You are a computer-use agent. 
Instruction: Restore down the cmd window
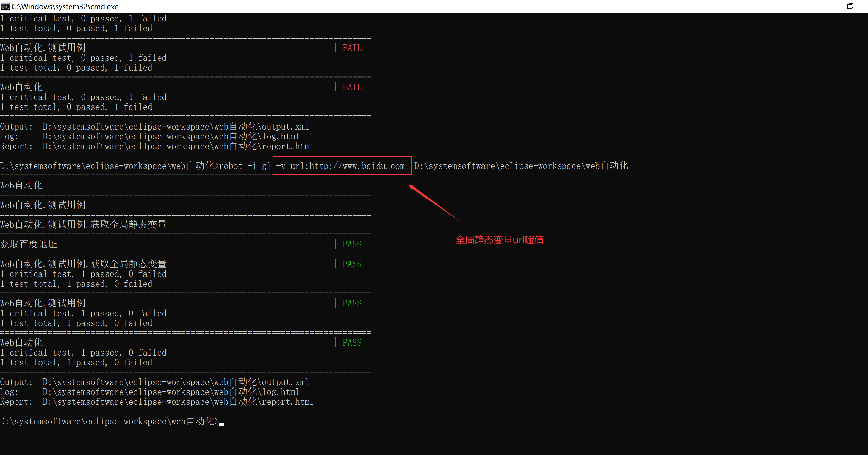(850, 7)
